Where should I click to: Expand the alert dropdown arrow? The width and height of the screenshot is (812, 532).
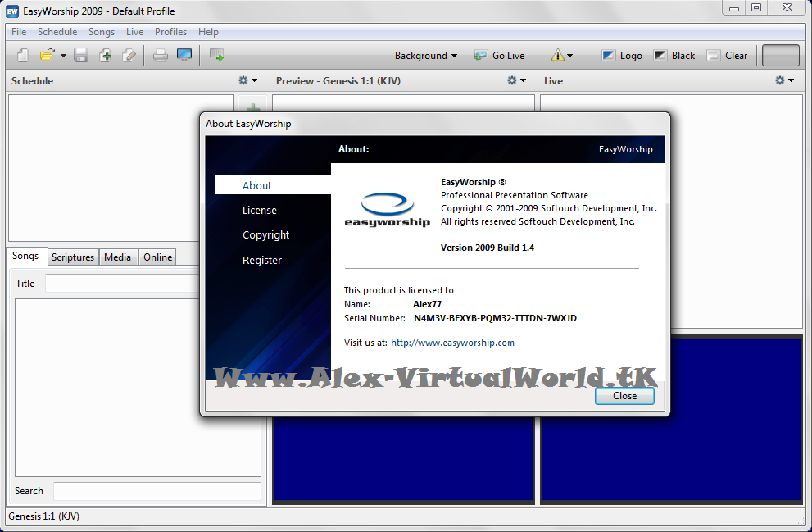(570, 56)
